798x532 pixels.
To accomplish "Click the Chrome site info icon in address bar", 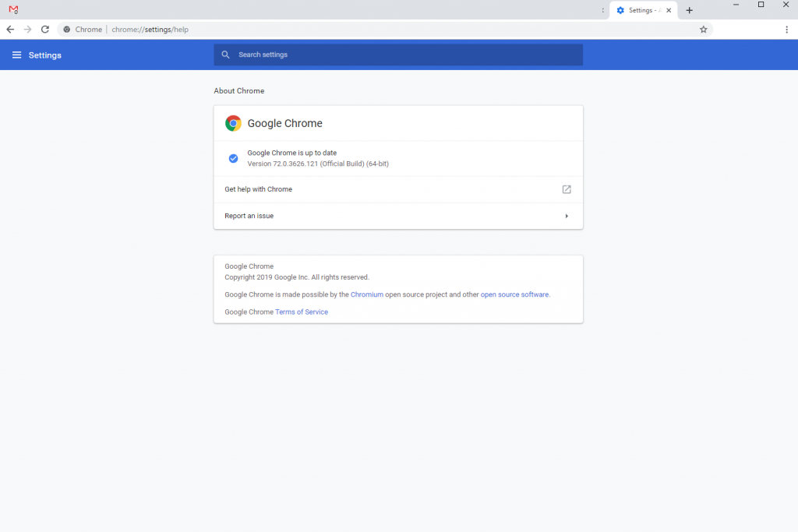I will [x=67, y=30].
